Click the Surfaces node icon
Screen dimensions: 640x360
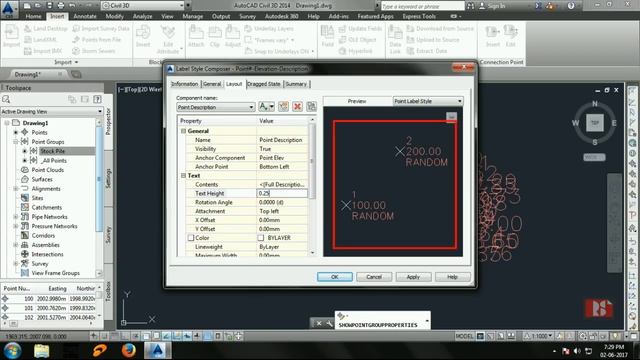(x=24, y=179)
